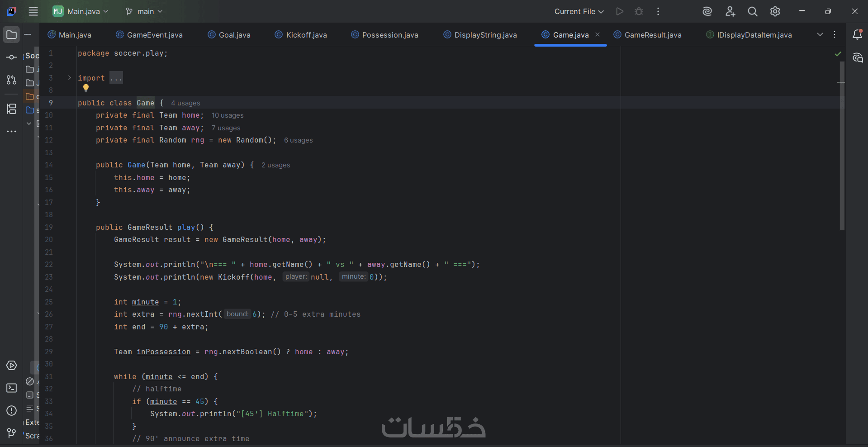Click line number 19 in the gutter
The width and height of the screenshot is (868, 447).
pyautogui.click(x=49, y=227)
